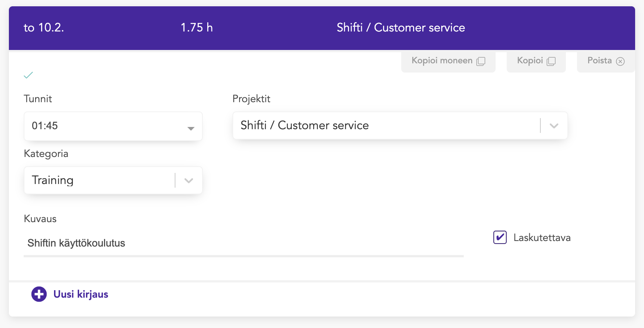Click the 01:45 hours value

[x=45, y=126]
